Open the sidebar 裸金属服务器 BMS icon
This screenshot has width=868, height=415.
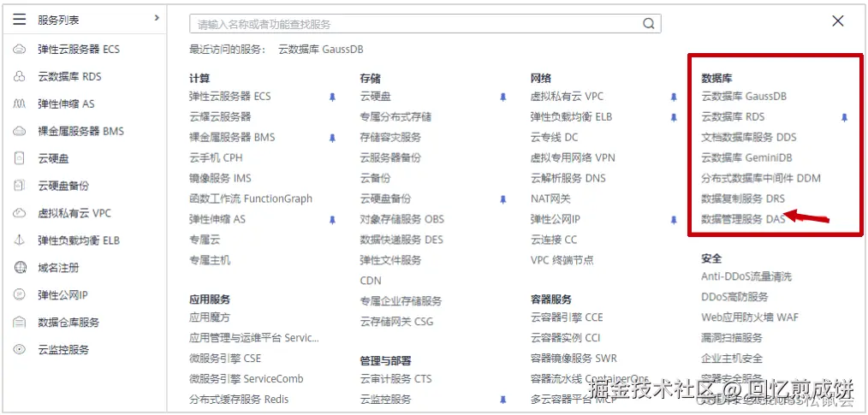point(20,131)
